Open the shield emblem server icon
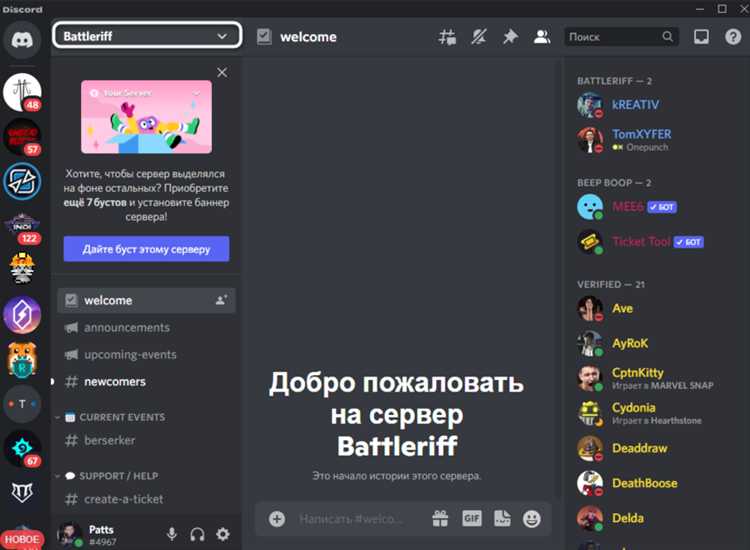The height and width of the screenshot is (550, 750). 22,492
